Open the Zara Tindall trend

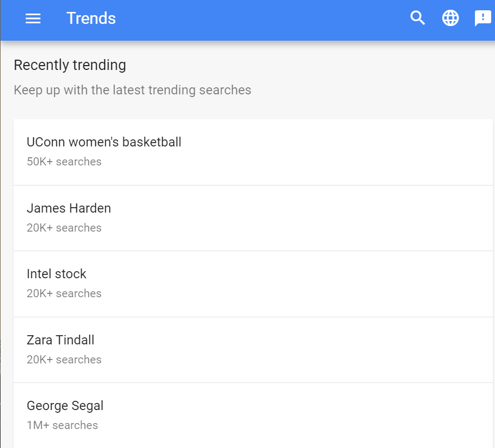60,340
